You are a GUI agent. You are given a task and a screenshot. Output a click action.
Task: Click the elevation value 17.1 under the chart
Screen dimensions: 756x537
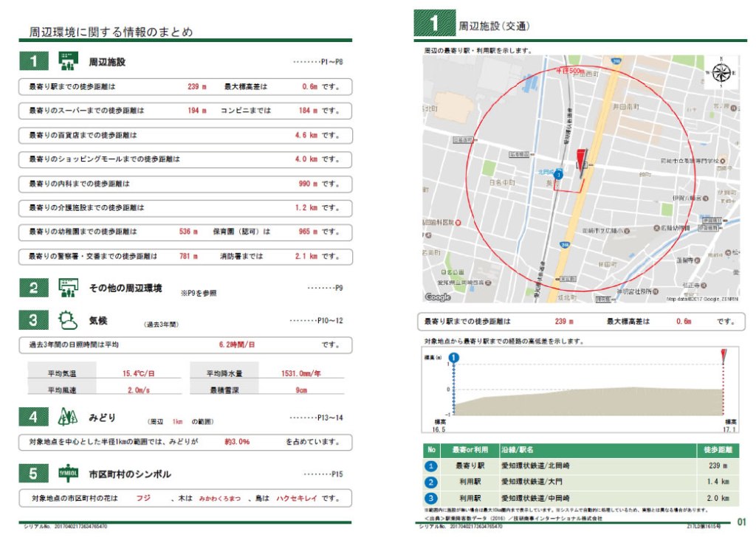tap(729, 429)
